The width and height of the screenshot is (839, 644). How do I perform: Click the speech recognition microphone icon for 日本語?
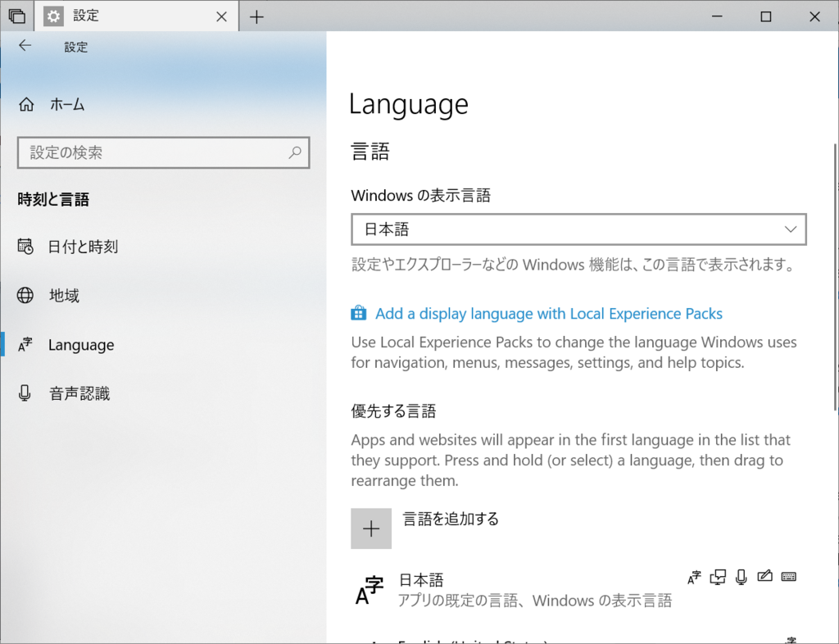coord(741,577)
